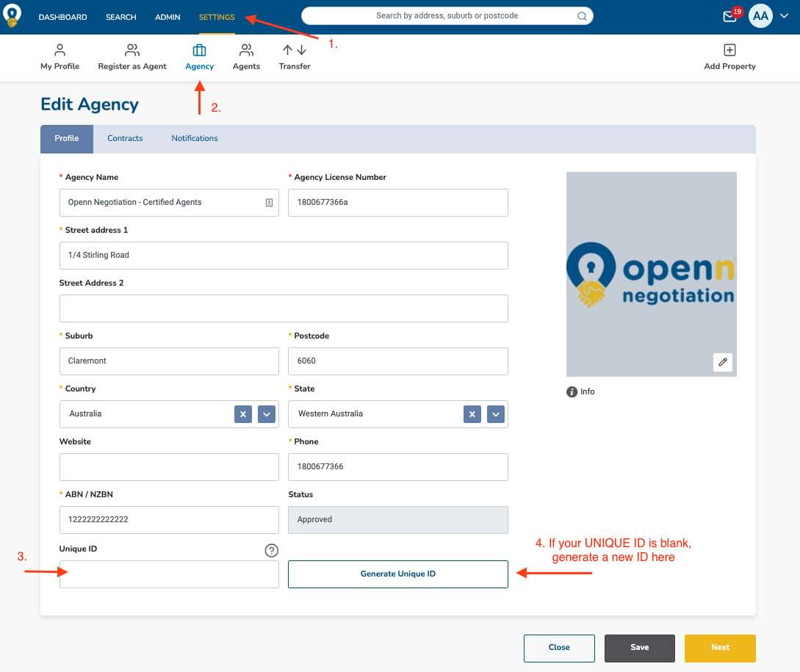800x672 pixels.
Task: Click the Unique ID help icon
Action: (x=271, y=551)
